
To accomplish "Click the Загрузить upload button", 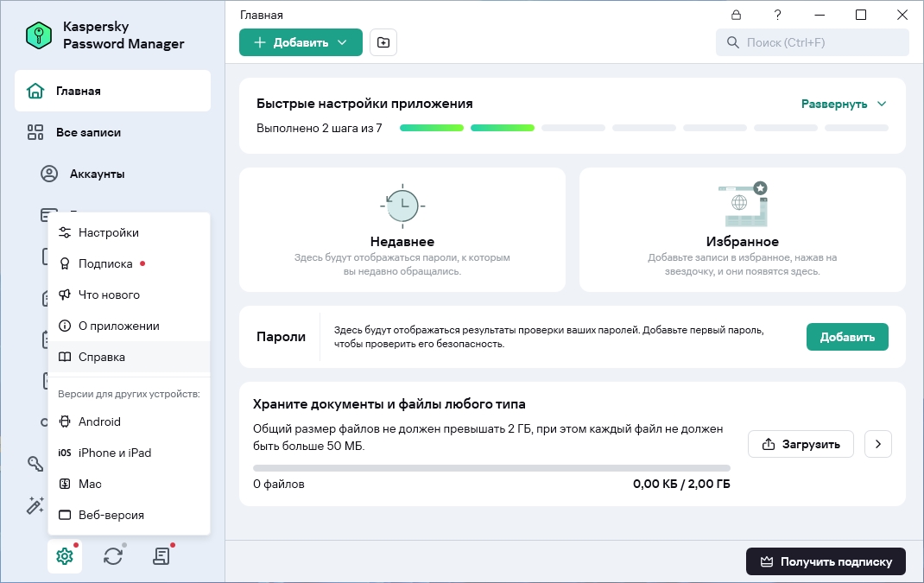I will [801, 444].
